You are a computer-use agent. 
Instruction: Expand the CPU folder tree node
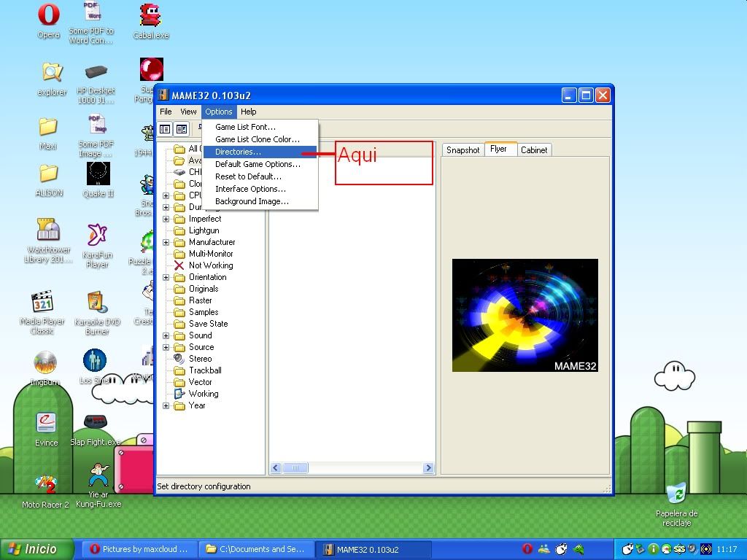(x=166, y=195)
